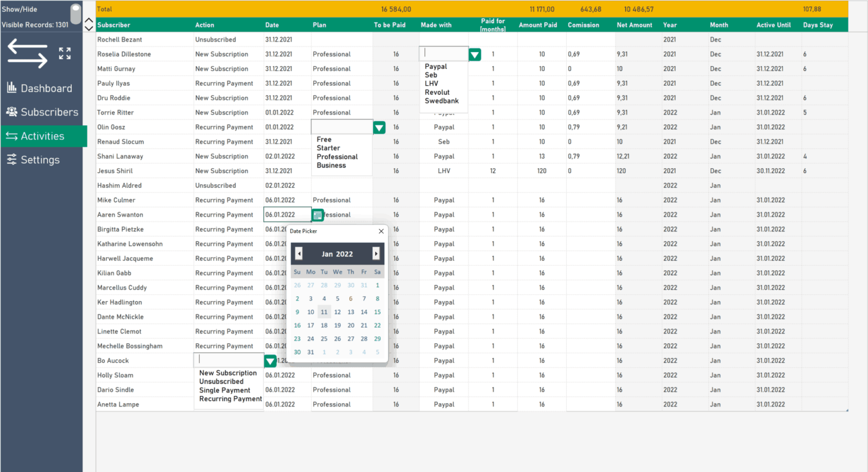Expand the Plan dropdown for Olin Gosz
Viewport: 868px width, 472px height.
tap(379, 127)
